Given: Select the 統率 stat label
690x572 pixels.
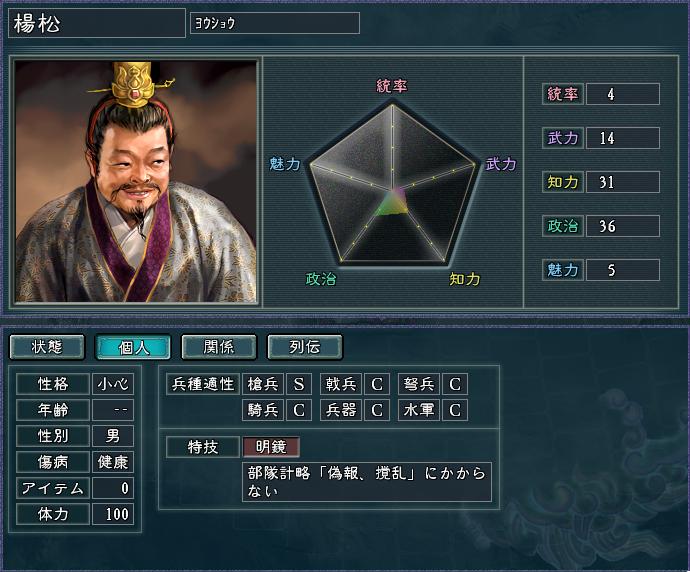Looking at the screenshot, I should [x=563, y=94].
